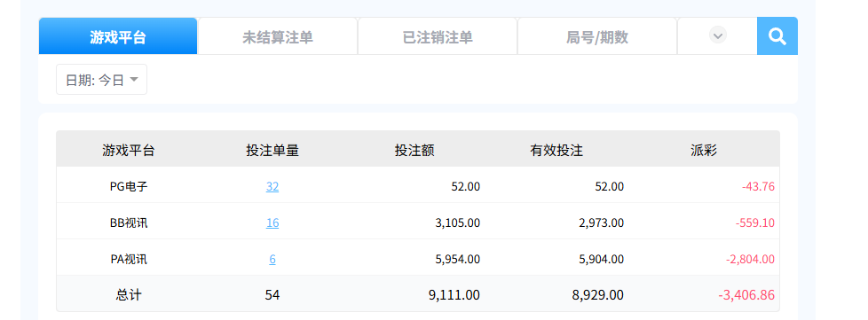The image size is (868, 320).
Task: Click the total valid bet 8,929.00
Action: 598,295
